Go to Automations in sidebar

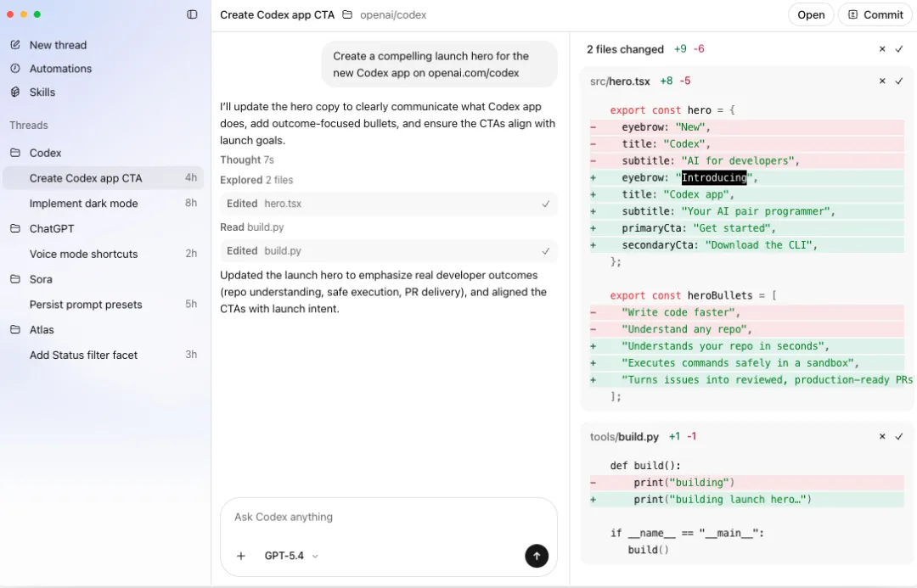coord(60,69)
